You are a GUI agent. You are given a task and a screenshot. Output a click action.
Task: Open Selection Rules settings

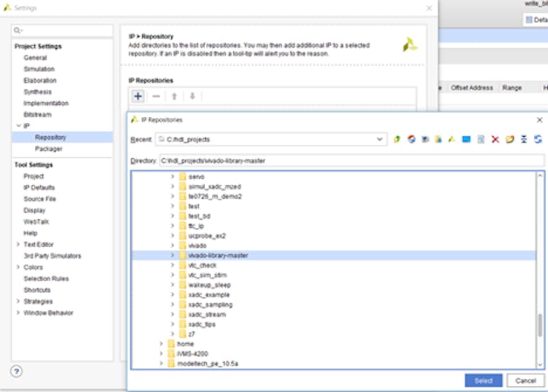click(x=46, y=279)
